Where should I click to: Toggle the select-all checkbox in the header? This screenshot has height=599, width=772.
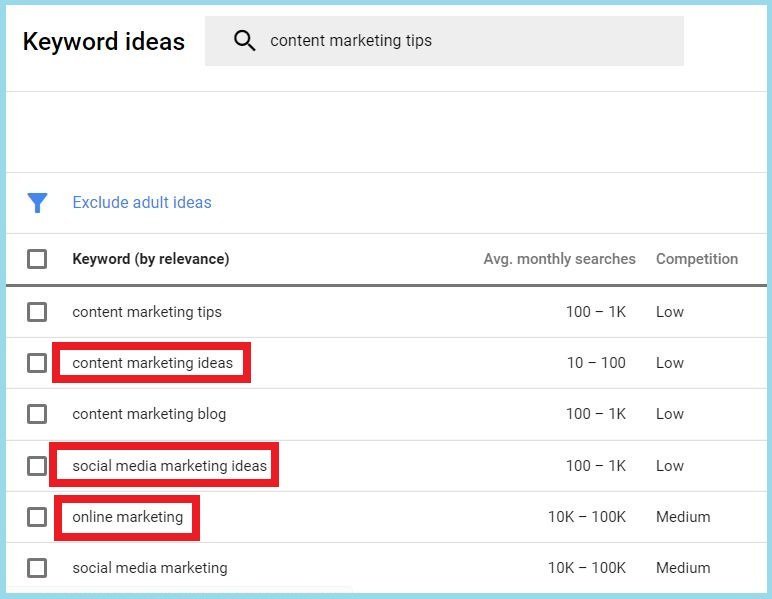37,259
